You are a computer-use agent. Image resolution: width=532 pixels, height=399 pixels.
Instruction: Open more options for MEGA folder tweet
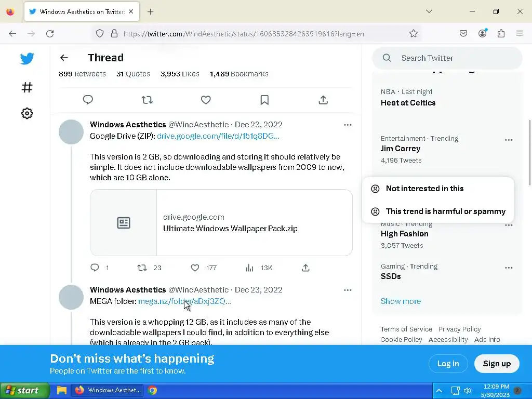[348, 290]
